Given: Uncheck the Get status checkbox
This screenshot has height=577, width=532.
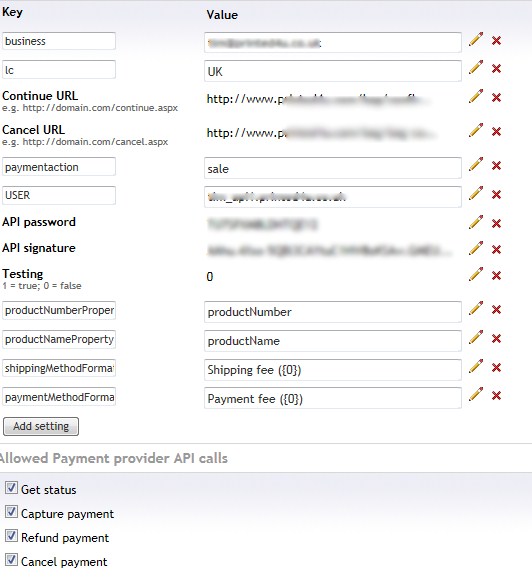Looking at the screenshot, I should click(x=11, y=488).
